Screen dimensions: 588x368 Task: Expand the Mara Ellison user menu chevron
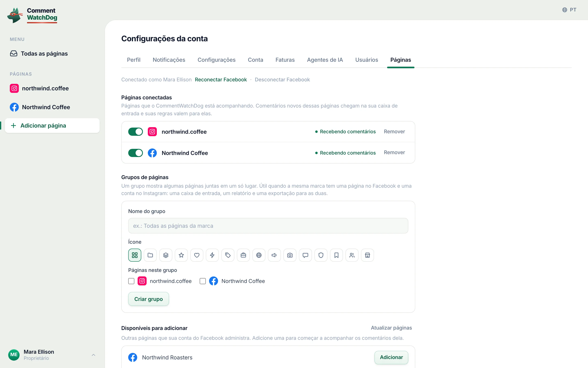coord(93,355)
